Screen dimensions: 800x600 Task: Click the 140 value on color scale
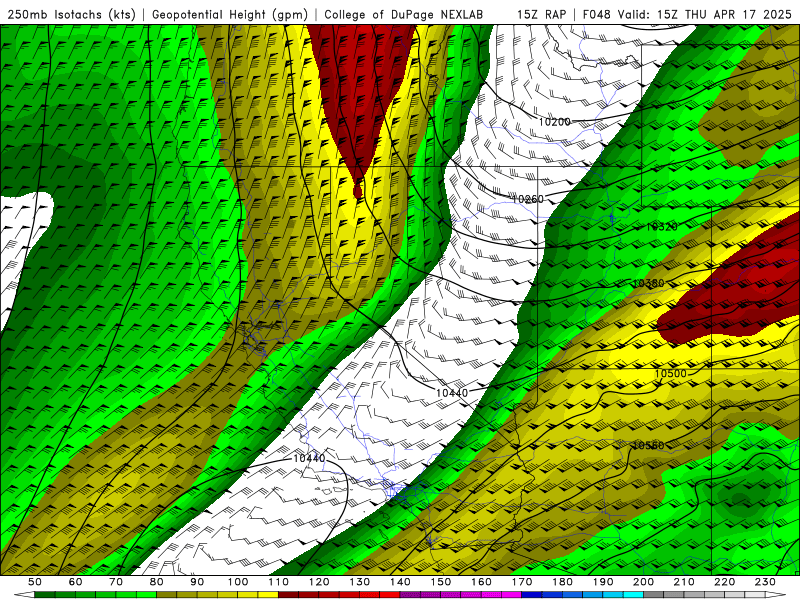[x=400, y=582]
